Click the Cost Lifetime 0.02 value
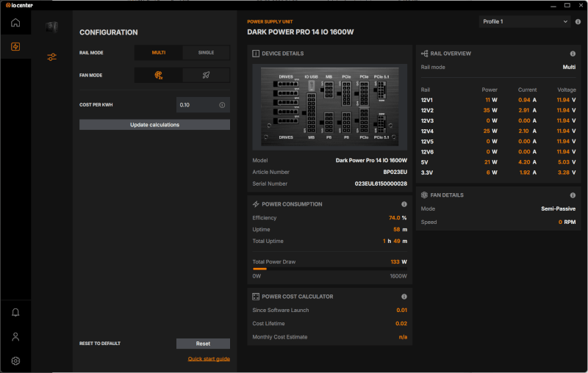The width and height of the screenshot is (588, 373). pyautogui.click(x=401, y=324)
